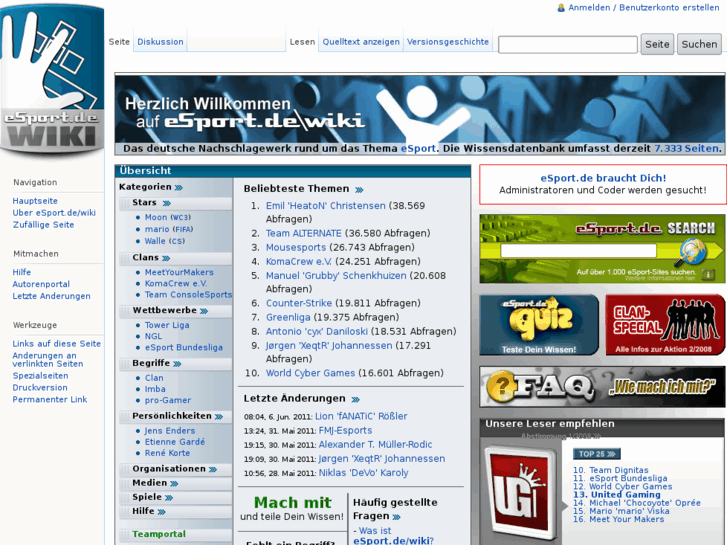Screen dimensions: 727x545
Task: Open Lion 'fANATiC' Rößler recent change
Action: pos(361,416)
